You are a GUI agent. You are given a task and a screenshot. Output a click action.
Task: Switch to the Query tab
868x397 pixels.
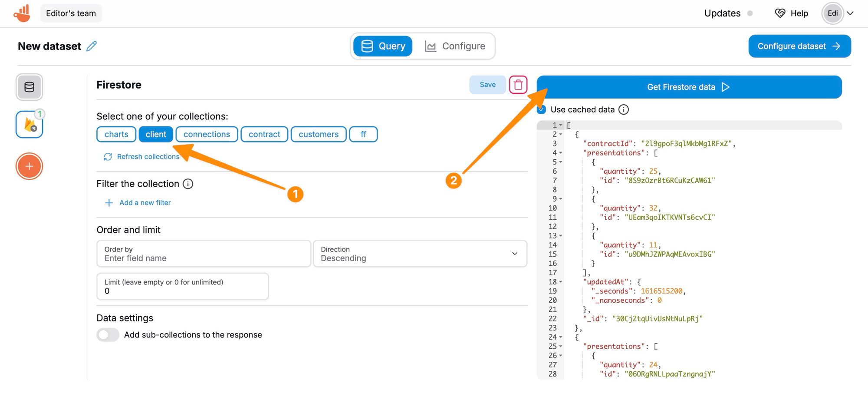tap(383, 46)
